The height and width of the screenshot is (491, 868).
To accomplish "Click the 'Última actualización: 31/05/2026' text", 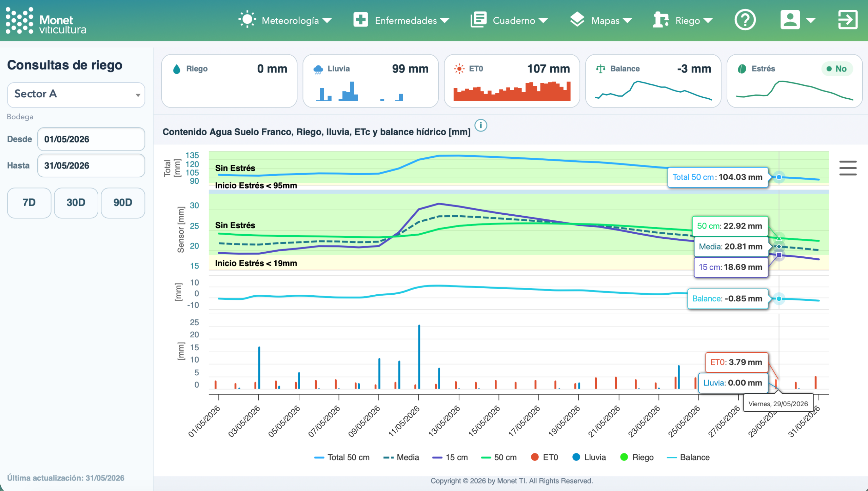I will pyautogui.click(x=66, y=478).
